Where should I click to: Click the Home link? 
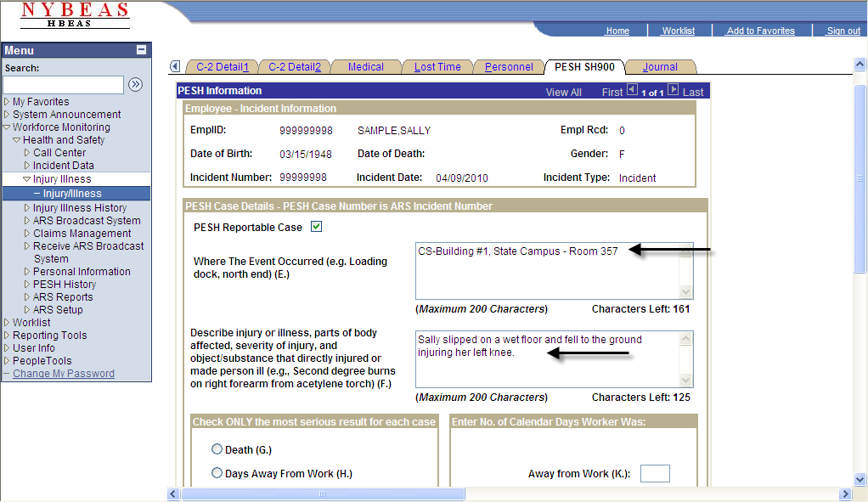(617, 31)
